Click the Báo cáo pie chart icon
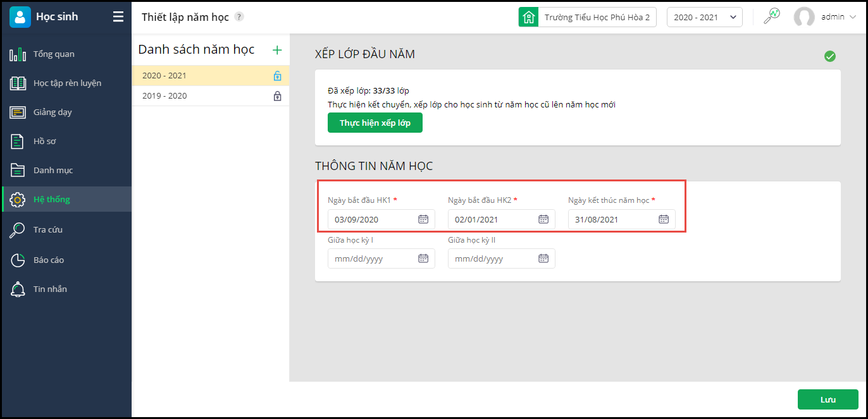The height and width of the screenshot is (419, 868). point(18,260)
